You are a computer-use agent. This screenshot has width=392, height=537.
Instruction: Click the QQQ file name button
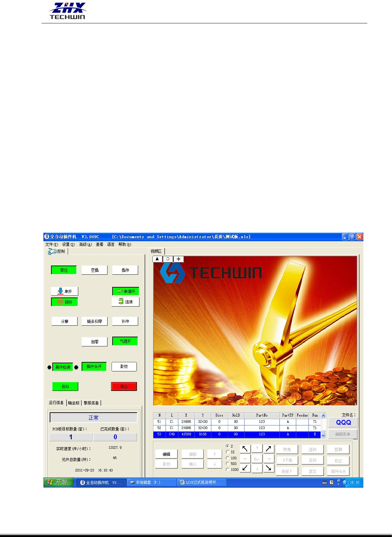point(343,422)
